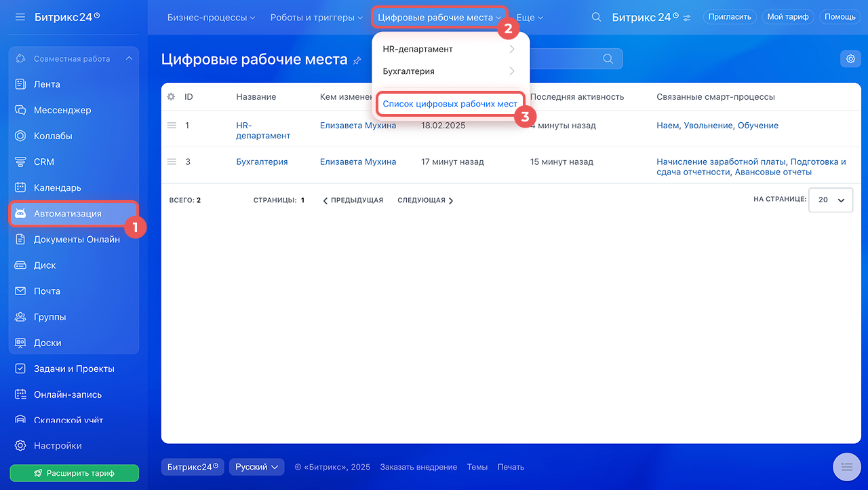Open the hamburger menu next to Битрикс24
This screenshot has height=490, width=868.
coord(20,16)
